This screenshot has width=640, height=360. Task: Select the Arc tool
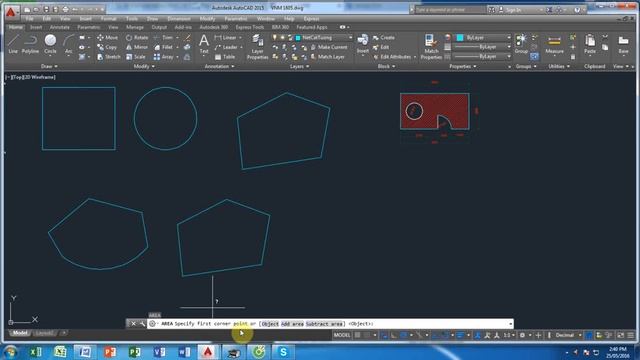[69, 44]
